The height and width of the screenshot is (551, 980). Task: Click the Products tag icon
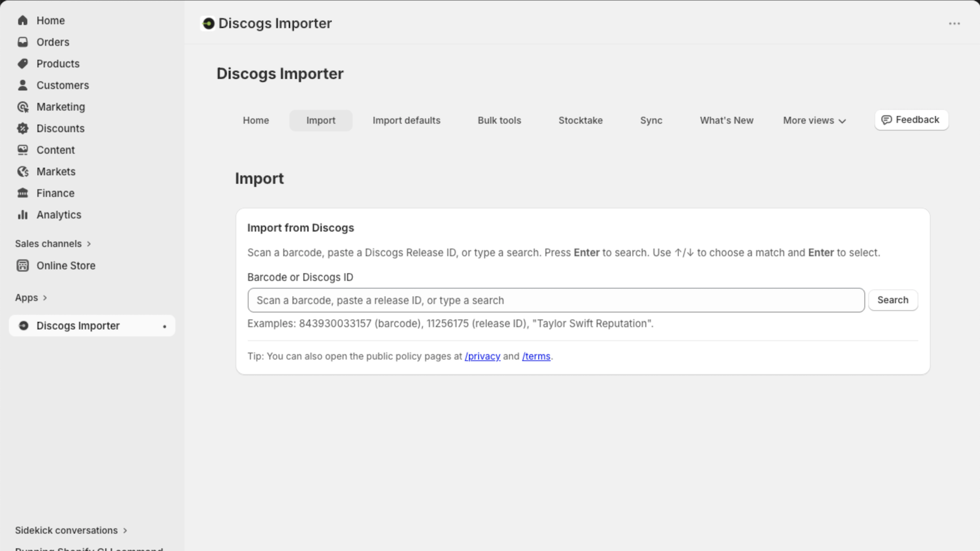pyautogui.click(x=23, y=64)
